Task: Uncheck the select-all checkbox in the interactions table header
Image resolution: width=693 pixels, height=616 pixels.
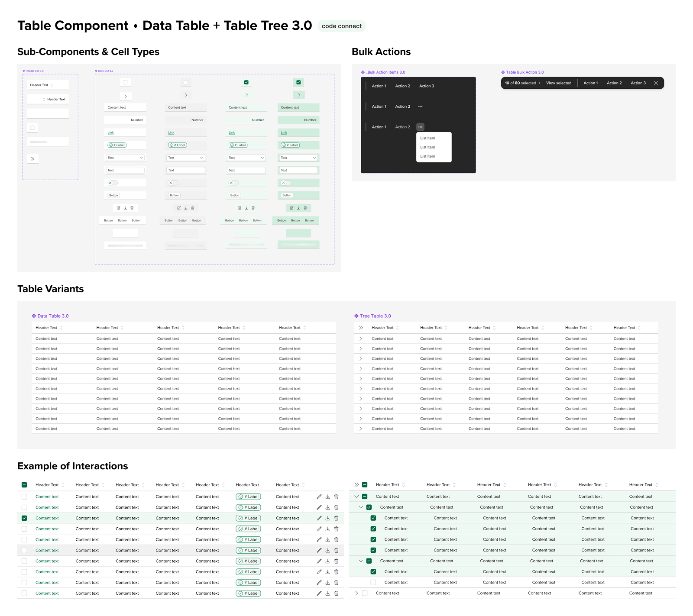Action: [24, 484]
